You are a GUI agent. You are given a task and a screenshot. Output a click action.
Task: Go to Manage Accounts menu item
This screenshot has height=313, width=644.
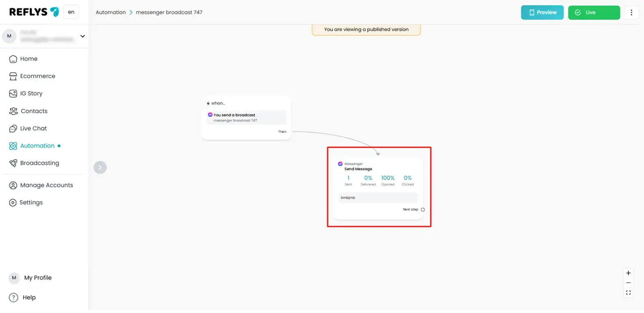click(46, 185)
